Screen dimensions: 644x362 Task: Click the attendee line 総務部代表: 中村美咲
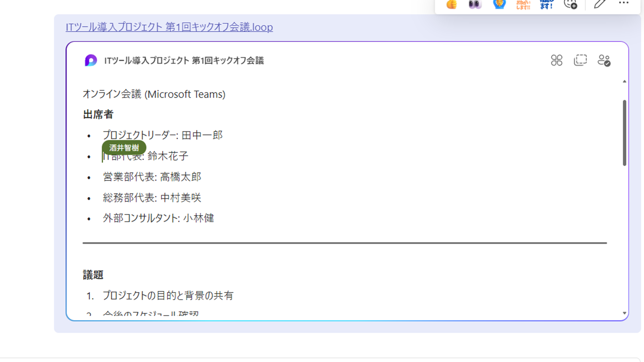click(x=152, y=197)
